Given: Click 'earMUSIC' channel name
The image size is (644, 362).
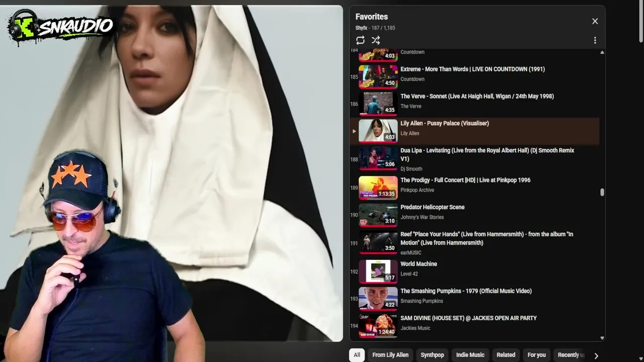Looking at the screenshot, I should (411, 253).
